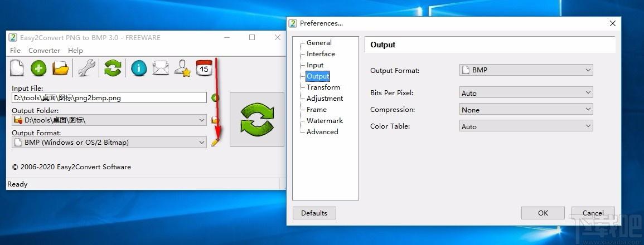Open preferences with the wrench toolbar icon

(x=86, y=68)
